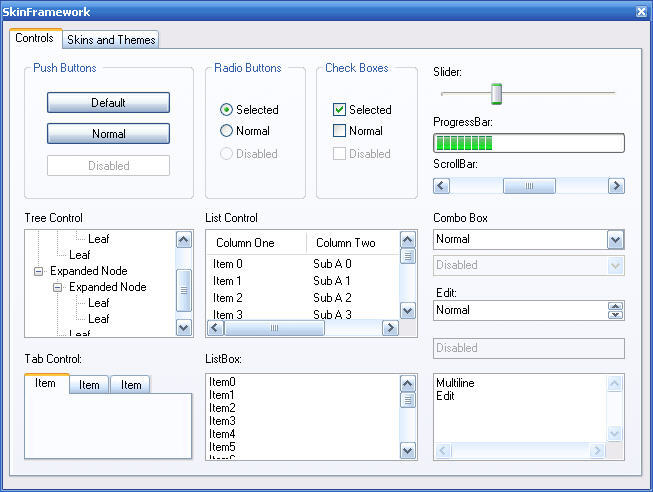The image size is (653, 492).
Task: Select the first Item tab in Tab Control
Action: (x=45, y=383)
